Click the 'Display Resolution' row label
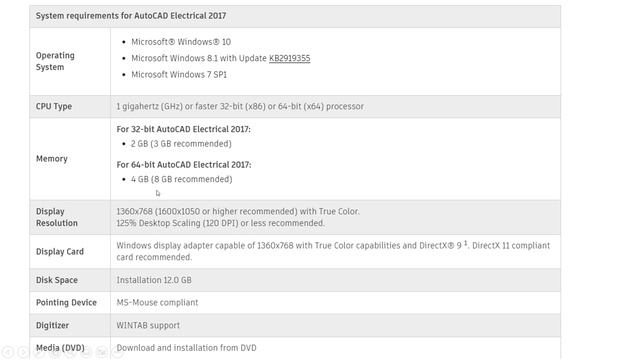640x360 pixels. (56, 218)
